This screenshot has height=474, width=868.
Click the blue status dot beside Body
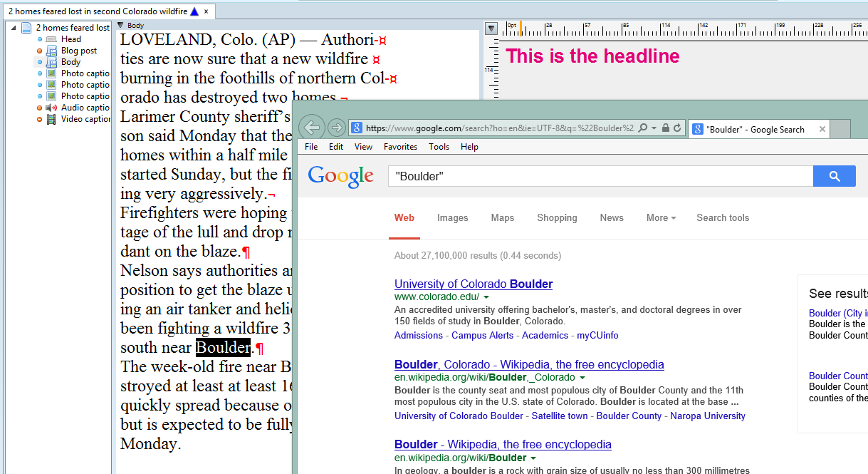tap(40, 62)
